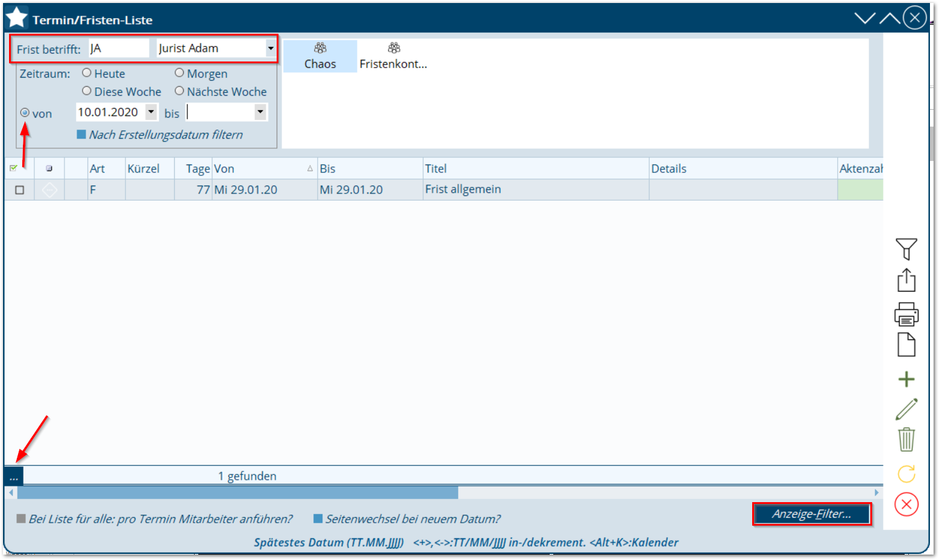Check the row checkbox for Frist allgemein
Viewport: 939px width, 560px height.
[x=19, y=190]
